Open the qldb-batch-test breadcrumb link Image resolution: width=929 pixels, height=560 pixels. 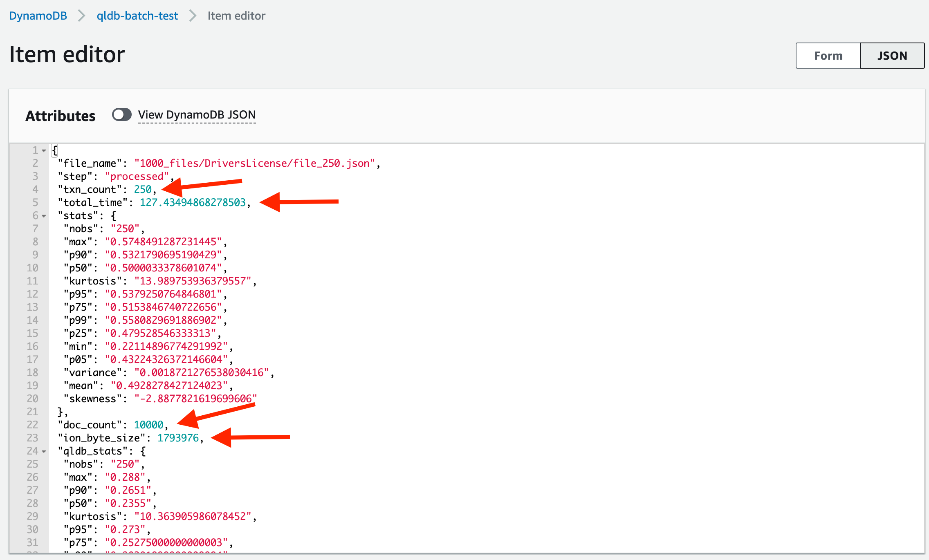pos(137,16)
